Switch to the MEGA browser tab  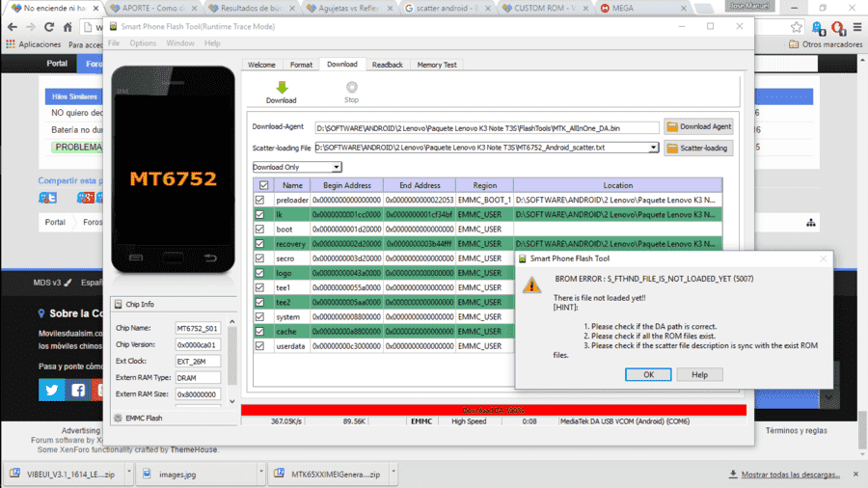(x=644, y=9)
